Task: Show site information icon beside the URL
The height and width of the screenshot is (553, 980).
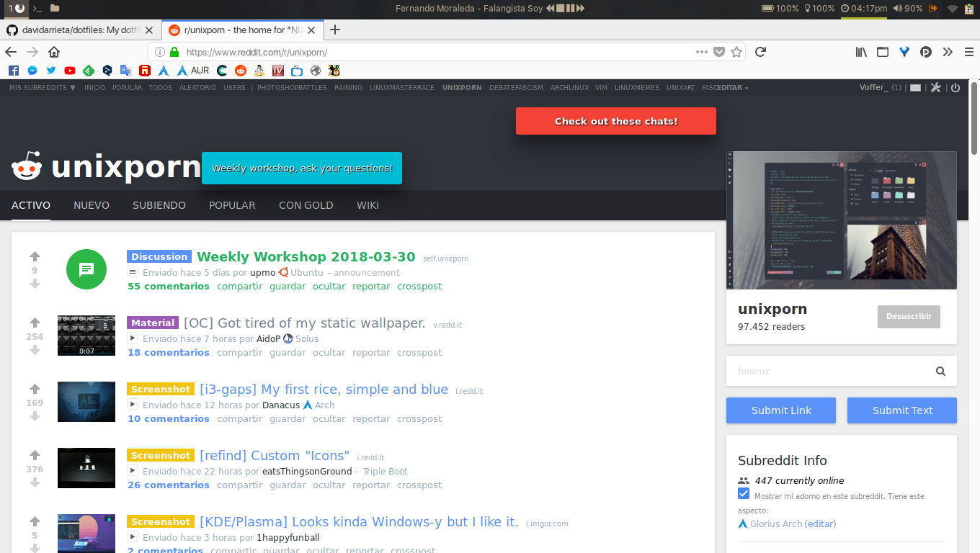Action: tap(159, 52)
